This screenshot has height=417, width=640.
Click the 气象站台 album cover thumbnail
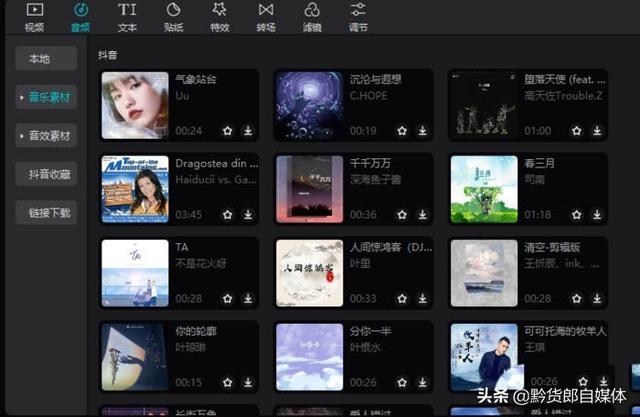click(x=135, y=105)
